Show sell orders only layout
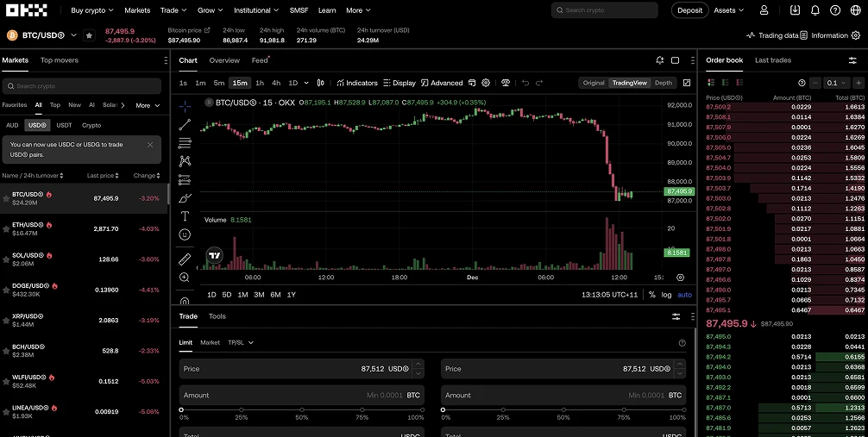Viewport: 868px width, 437px height. tap(739, 83)
